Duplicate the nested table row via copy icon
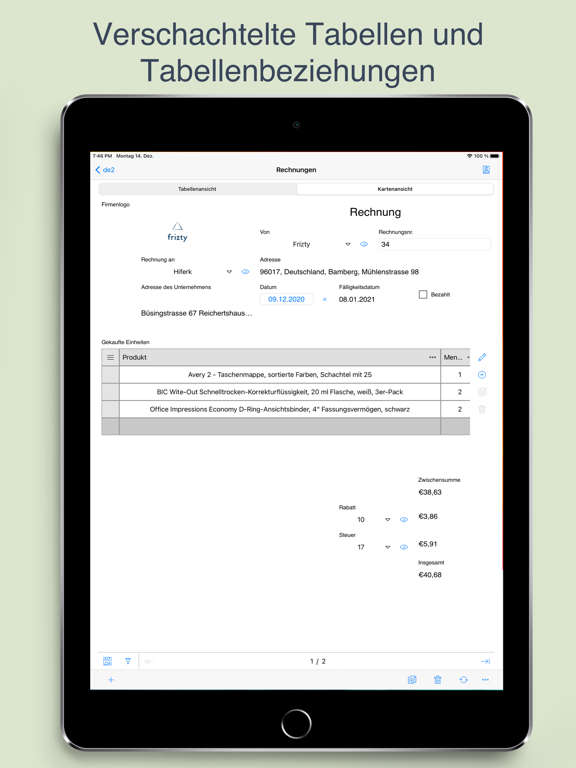Image resolution: width=576 pixels, height=768 pixels. pos(482,392)
